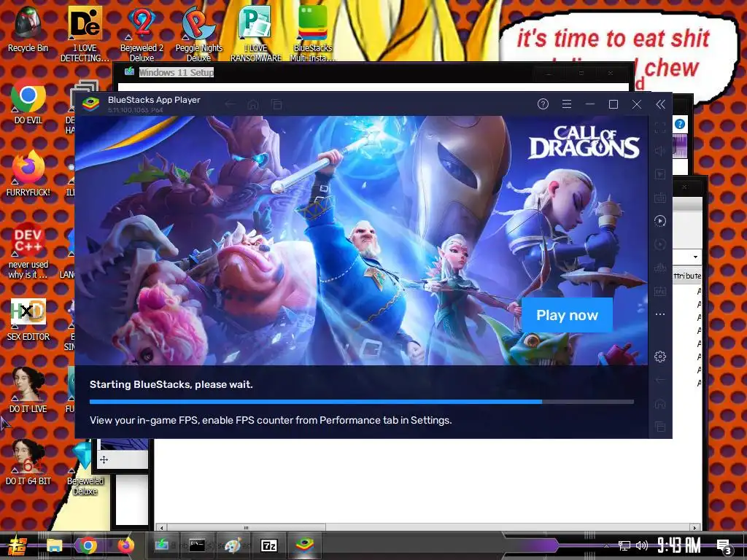Open the Start menu button on taskbar

[x=18, y=545]
